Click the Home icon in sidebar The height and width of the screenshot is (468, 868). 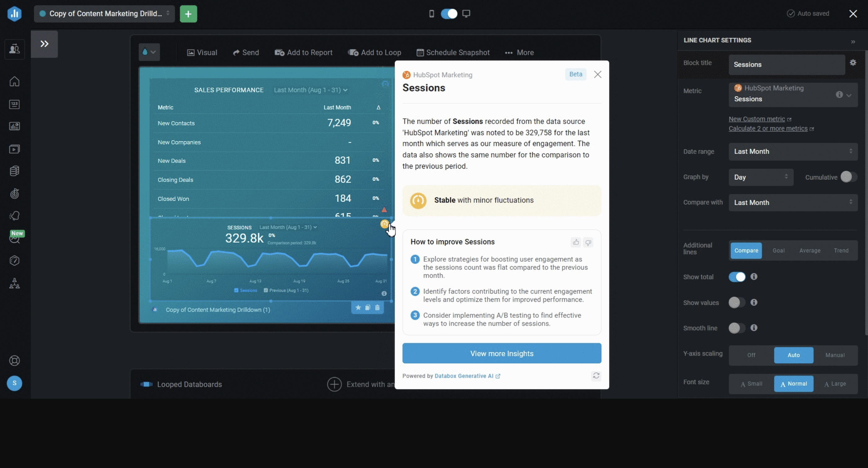pos(15,82)
